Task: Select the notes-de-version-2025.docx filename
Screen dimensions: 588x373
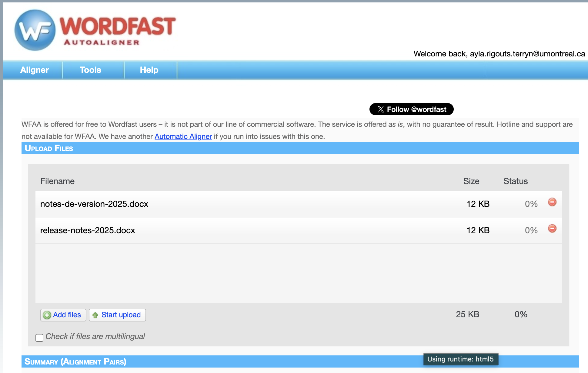Action: coord(94,204)
